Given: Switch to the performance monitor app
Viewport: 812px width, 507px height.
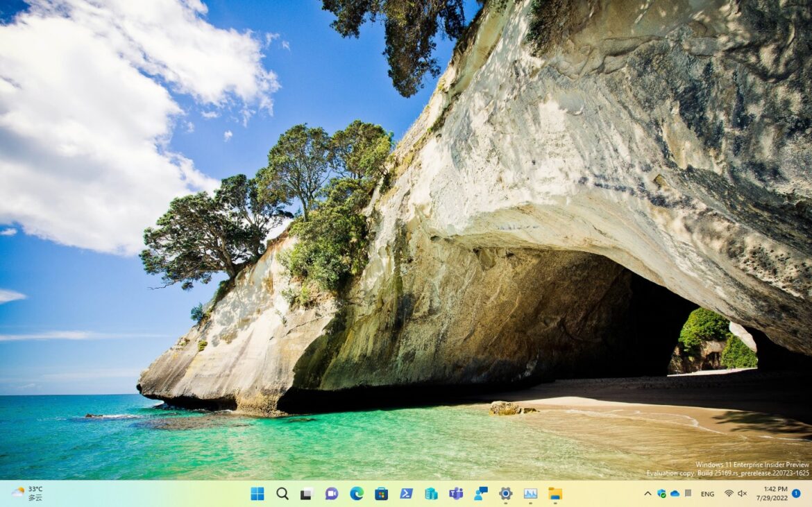Looking at the screenshot, I should [530, 493].
